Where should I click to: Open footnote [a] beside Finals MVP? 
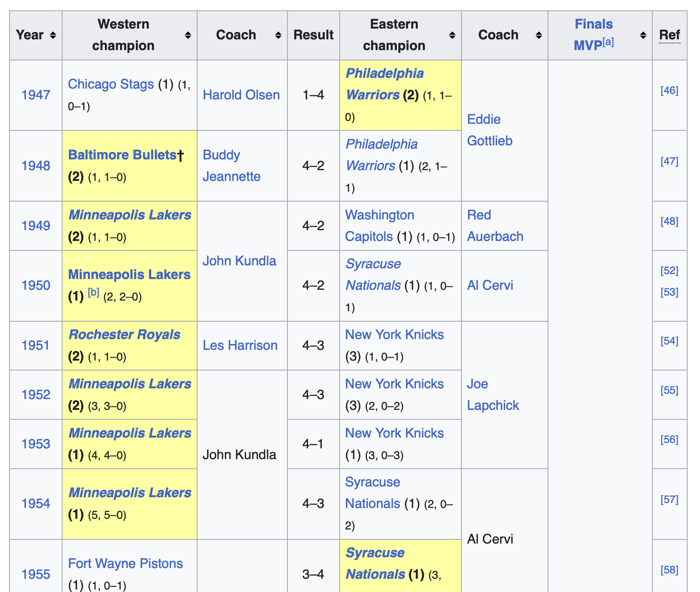pos(608,42)
